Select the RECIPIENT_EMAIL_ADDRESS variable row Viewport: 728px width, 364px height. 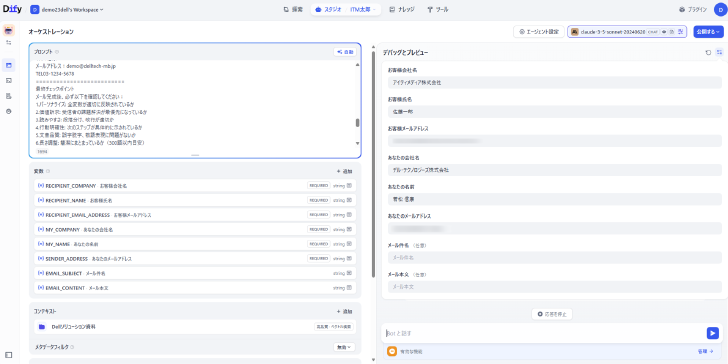tap(195, 214)
